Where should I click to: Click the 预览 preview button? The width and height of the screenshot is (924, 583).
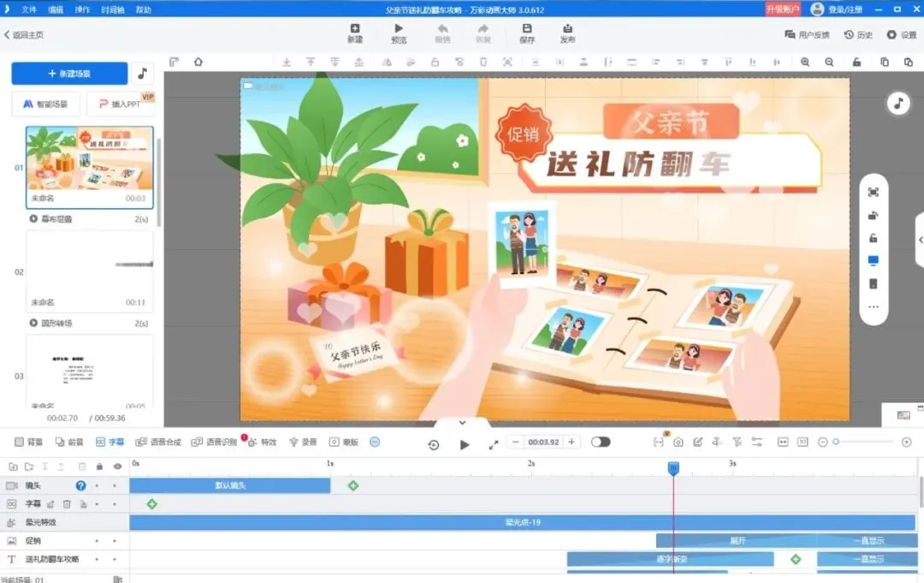click(x=399, y=33)
